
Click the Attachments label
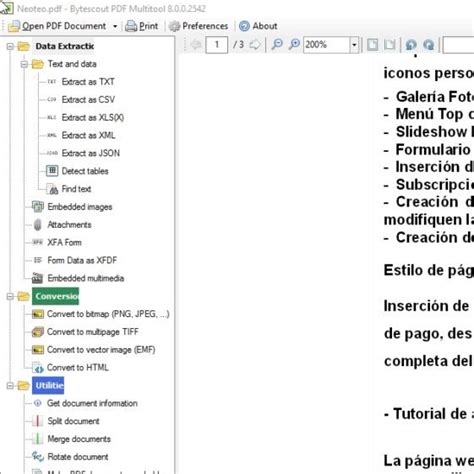coord(69,225)
